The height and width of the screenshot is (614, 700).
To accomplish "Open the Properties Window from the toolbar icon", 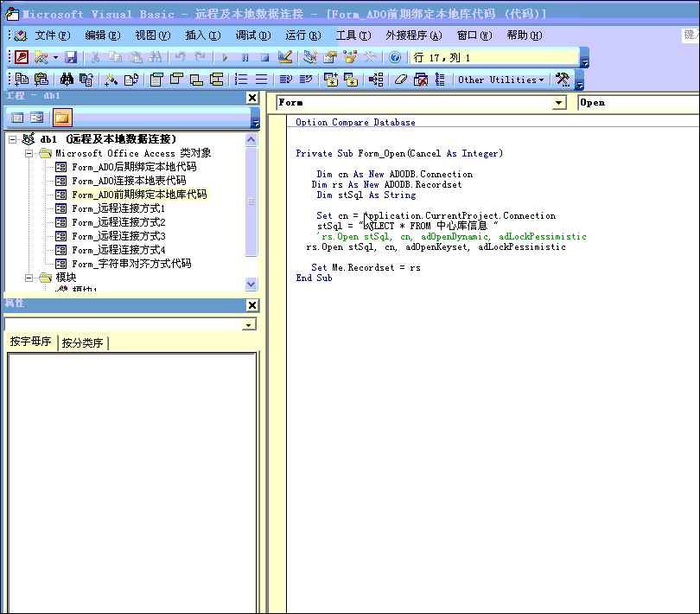I will click(330, 57).
